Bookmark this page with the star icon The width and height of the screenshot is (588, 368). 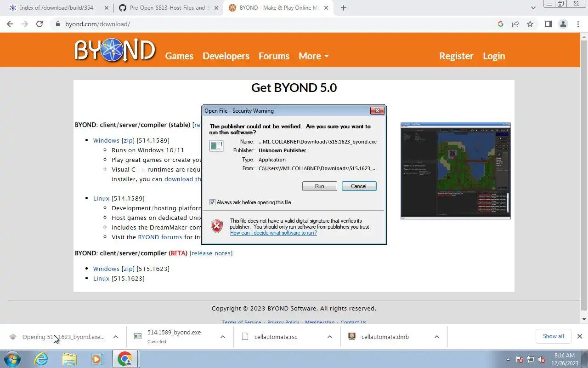click(530, 24)
